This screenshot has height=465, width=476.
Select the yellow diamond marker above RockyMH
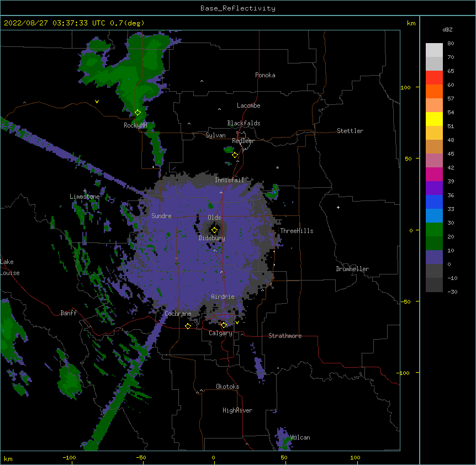click(137, 113)
